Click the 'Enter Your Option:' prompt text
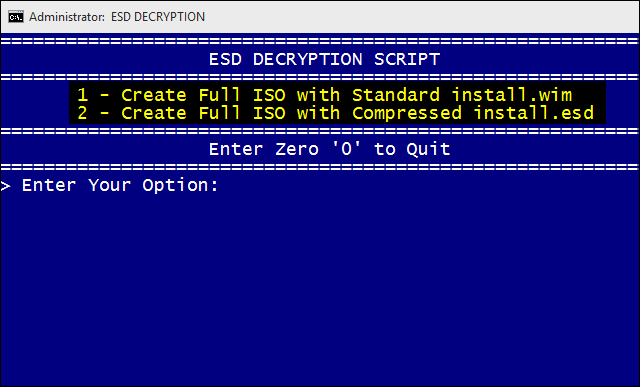Image resolution: width=640 pixels, height=387 pixels. click(x=120, y=185)
